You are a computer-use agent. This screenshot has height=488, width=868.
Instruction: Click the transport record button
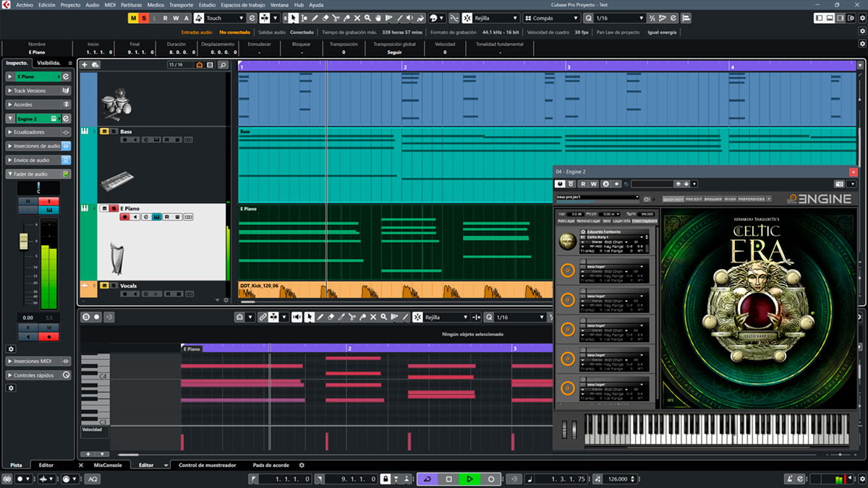click(x=491, y=479)
